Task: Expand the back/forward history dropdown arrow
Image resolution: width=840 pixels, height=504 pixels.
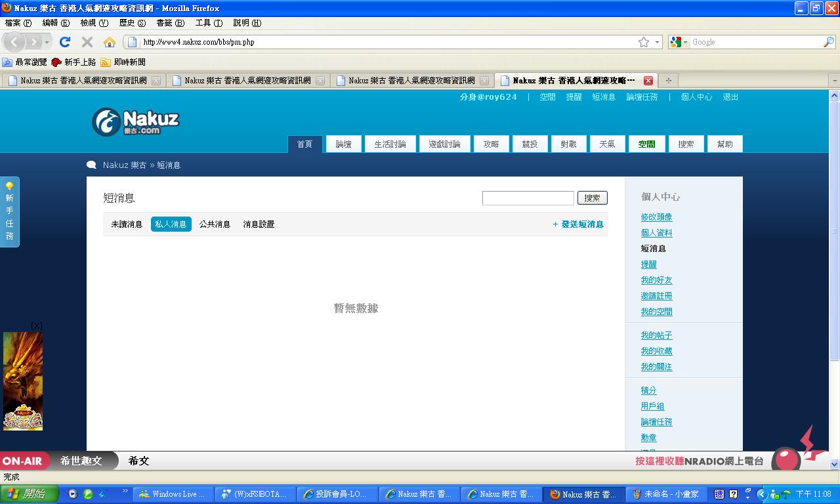Action: [x=47, y=42]
